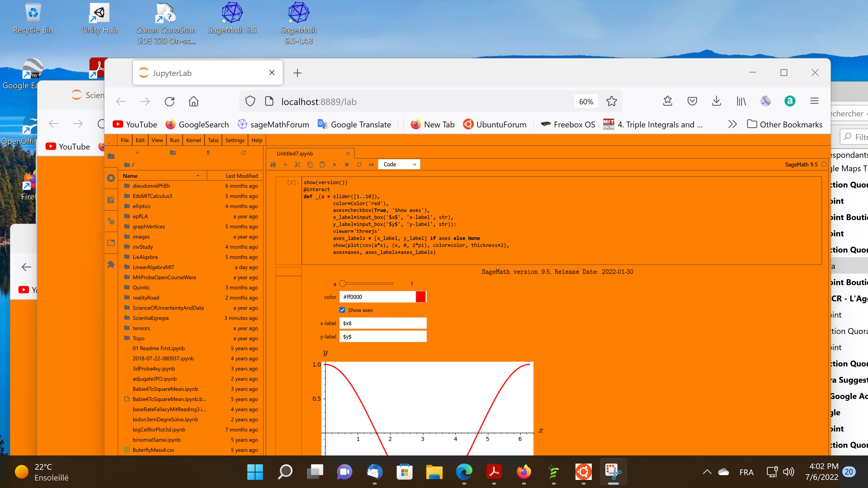Expand the overflow bookmarks chevron
Image resolution: width=868 pixels, height=488 pixels.
coord(733,124)
